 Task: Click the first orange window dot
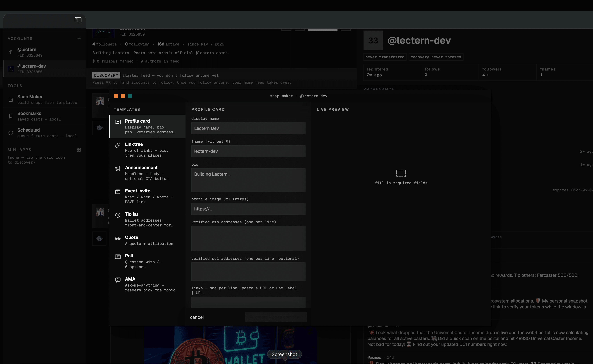116,96
